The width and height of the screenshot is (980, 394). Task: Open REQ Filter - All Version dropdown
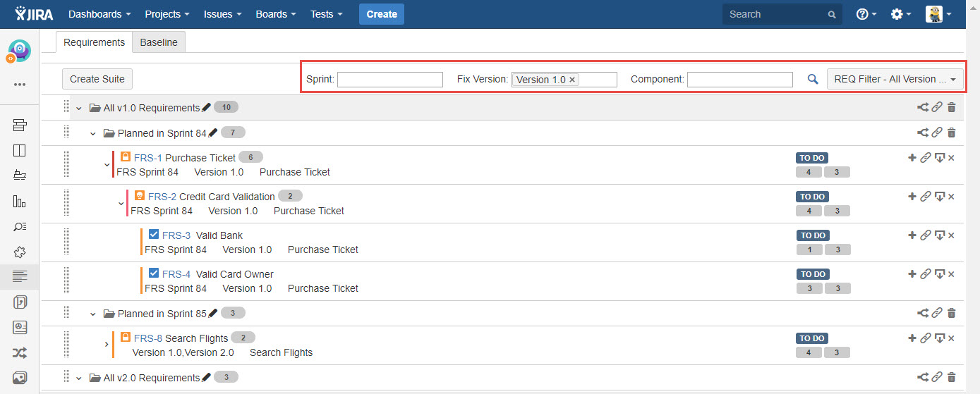click(x=895, y=79)
